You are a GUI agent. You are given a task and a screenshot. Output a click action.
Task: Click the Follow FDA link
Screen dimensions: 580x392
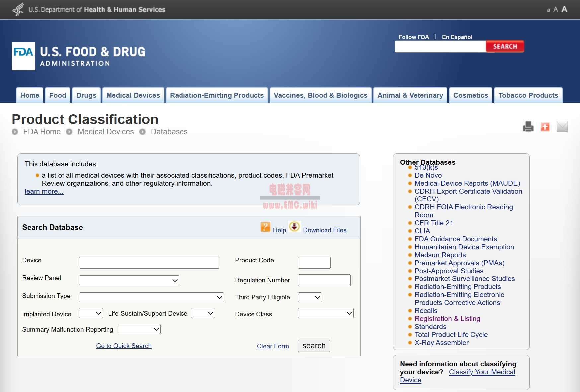pos(414,37)
